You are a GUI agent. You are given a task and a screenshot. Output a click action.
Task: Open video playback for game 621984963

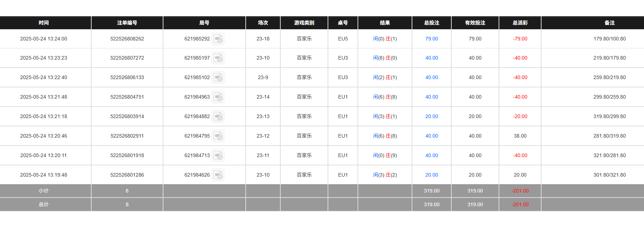point(218,97)
